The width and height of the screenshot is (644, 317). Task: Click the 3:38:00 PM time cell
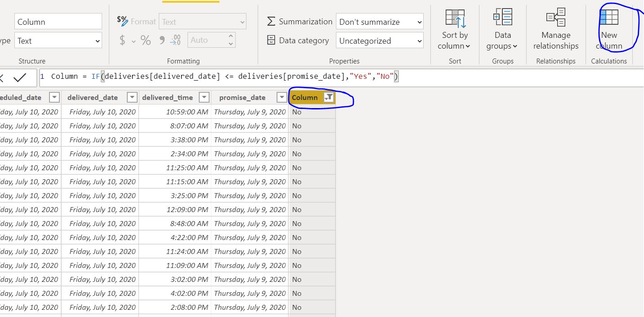(x=175, y=140)
